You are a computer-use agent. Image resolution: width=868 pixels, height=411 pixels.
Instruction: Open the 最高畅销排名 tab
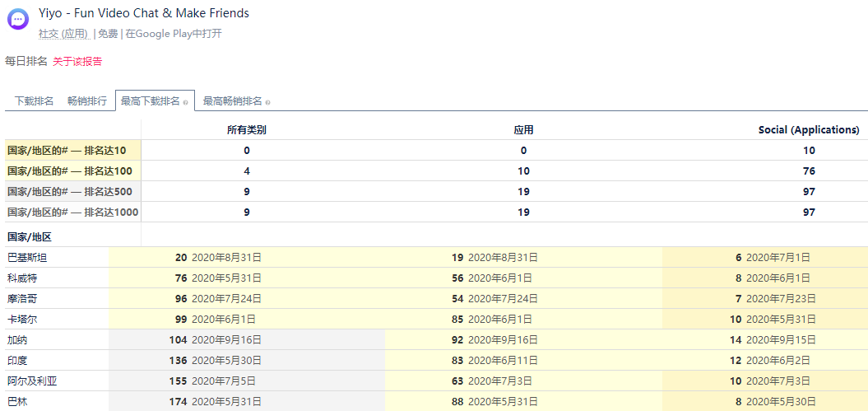(x=233, y=101)
